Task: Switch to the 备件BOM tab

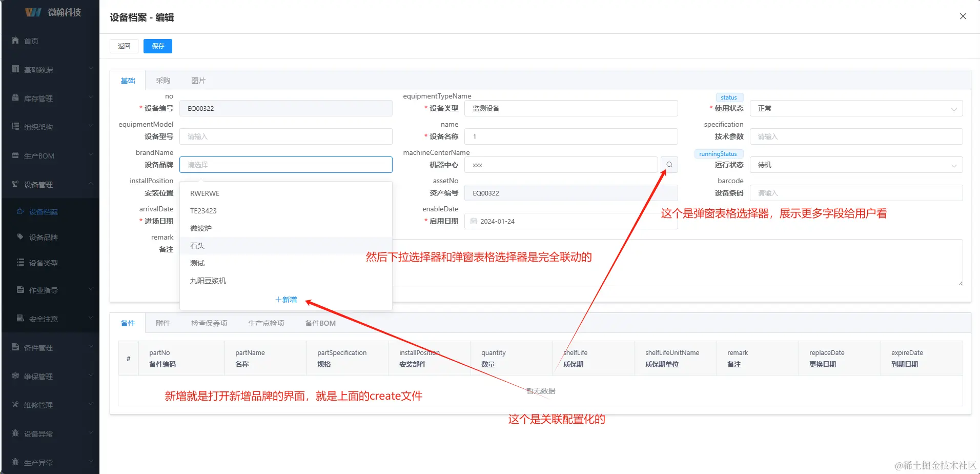Action: [x=320, y=323]
